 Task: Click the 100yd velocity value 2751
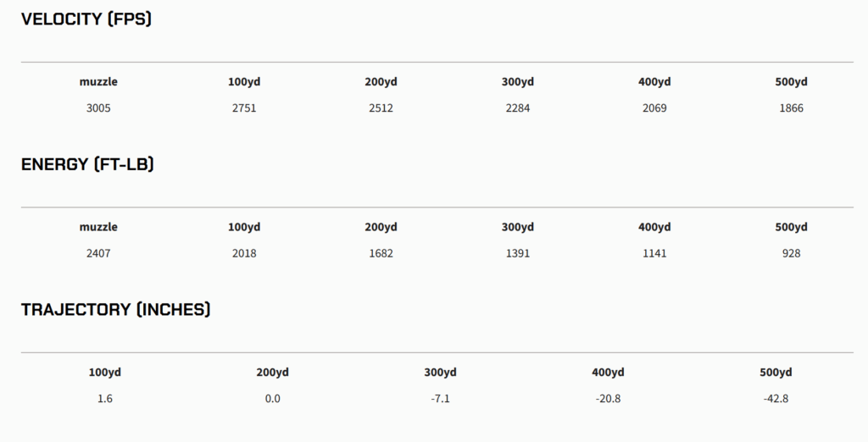click(244, 108)
